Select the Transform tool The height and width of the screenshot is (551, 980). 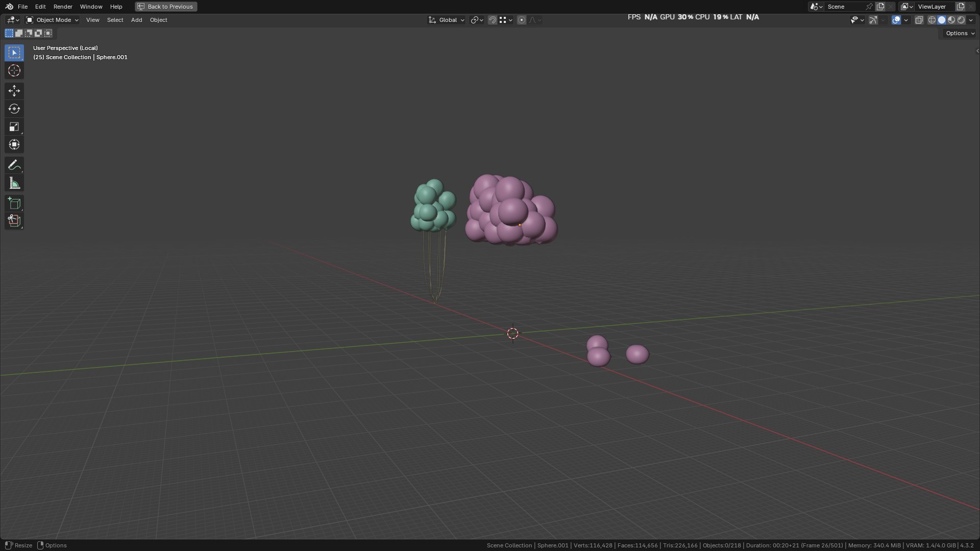14,144
